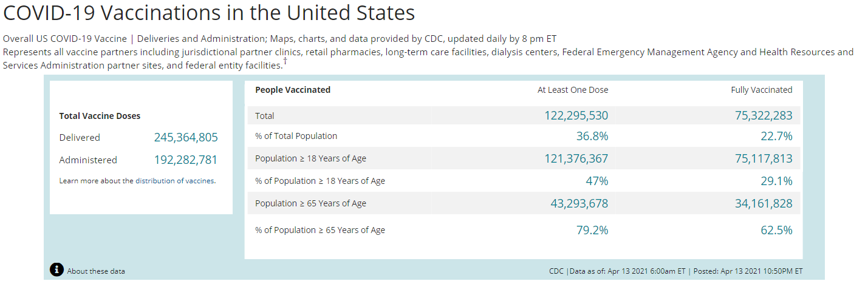Viewport: 868px width, 281px height.
Task: Click the dagger footnote after federal entity facilities
Action: (285, 61)
